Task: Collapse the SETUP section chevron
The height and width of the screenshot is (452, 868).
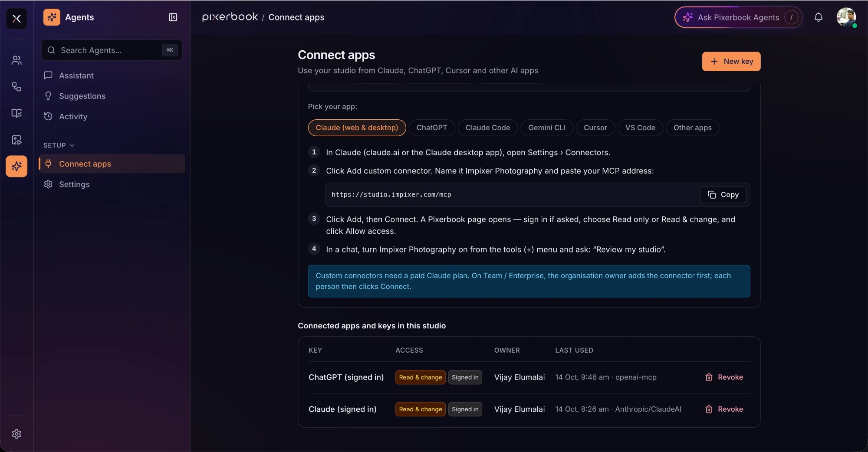Action: coord(72,145)
